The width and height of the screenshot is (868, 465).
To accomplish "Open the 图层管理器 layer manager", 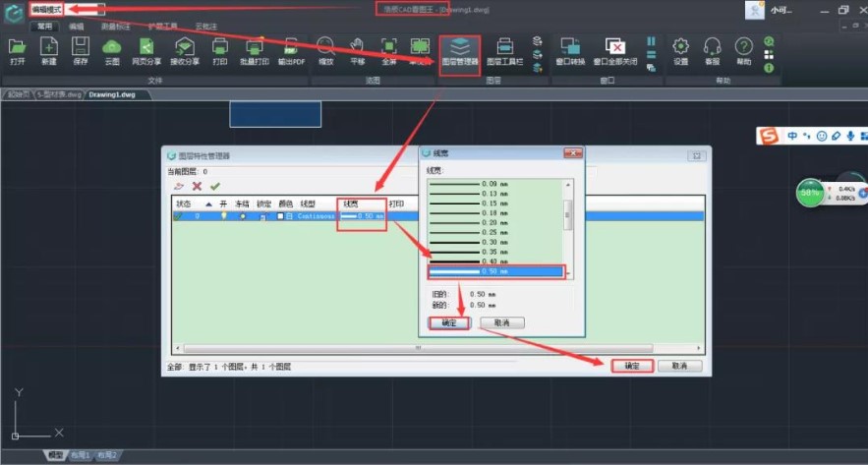I will (460, 55).
